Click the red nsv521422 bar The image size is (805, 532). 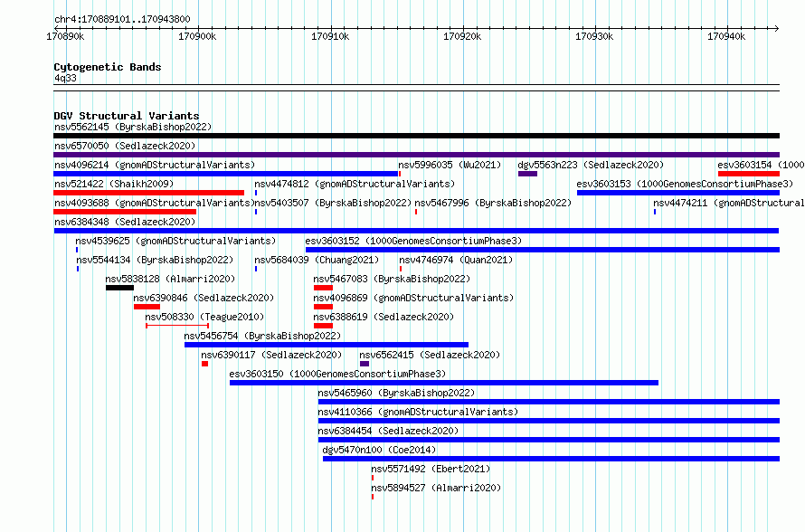149,193
